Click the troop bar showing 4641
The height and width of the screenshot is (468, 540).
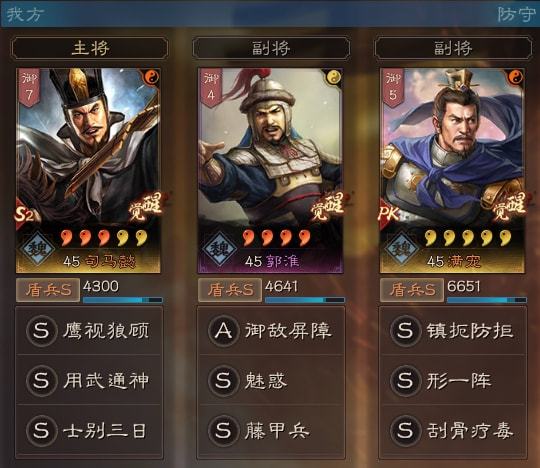[x=305, y=292]
